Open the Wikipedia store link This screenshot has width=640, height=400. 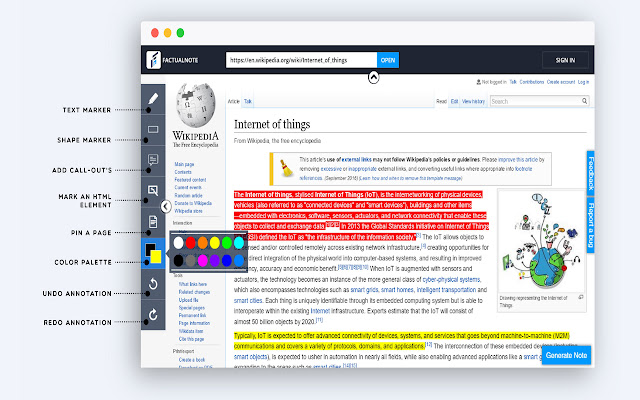(x=188, y=211)
